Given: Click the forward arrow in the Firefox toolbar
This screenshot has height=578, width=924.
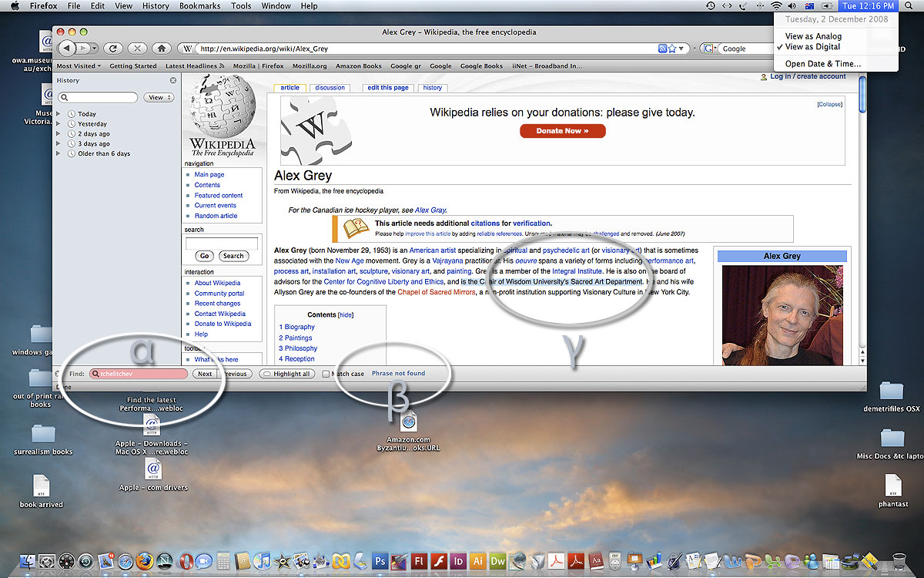Looking at the screenshot, I should pyautogui.click(x=82, y=48).
